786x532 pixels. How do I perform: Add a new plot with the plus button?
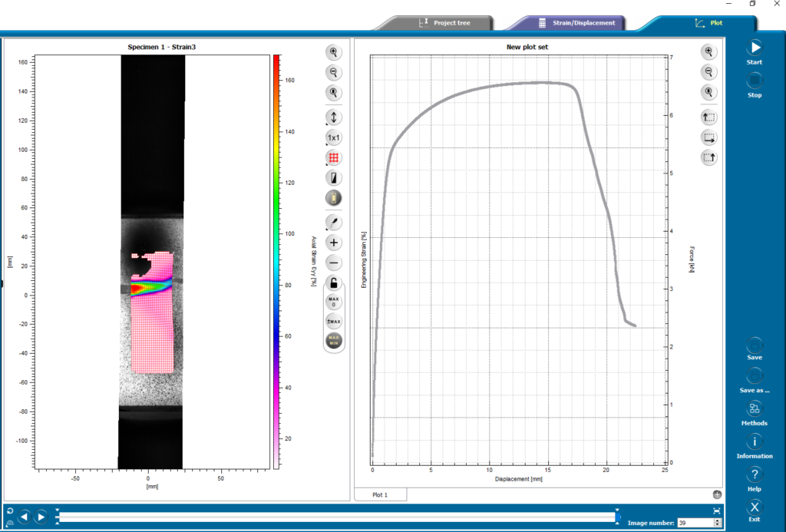[717, 495]
